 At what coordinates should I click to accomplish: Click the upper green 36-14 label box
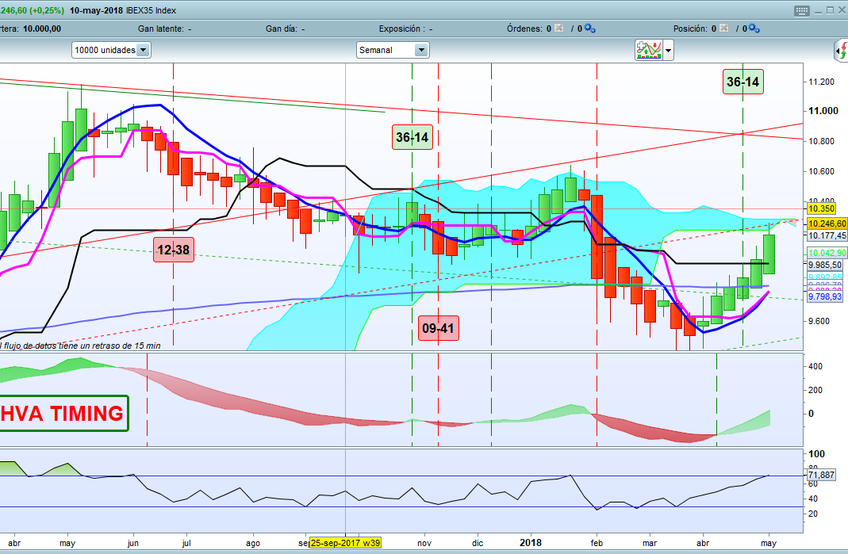coord(743,82)
